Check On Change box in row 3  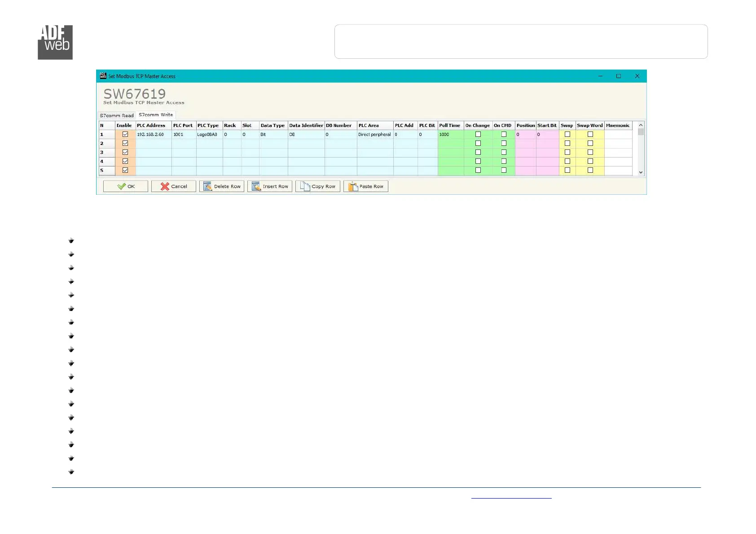478,152
